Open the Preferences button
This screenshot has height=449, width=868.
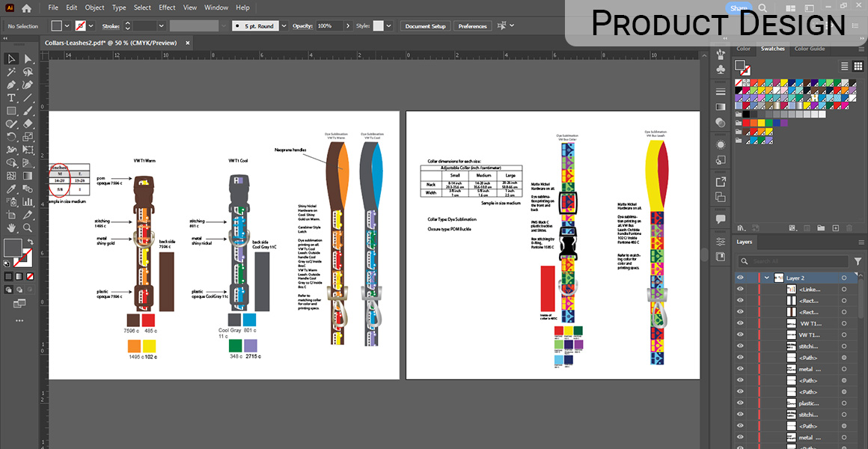[x=472, y=26]
